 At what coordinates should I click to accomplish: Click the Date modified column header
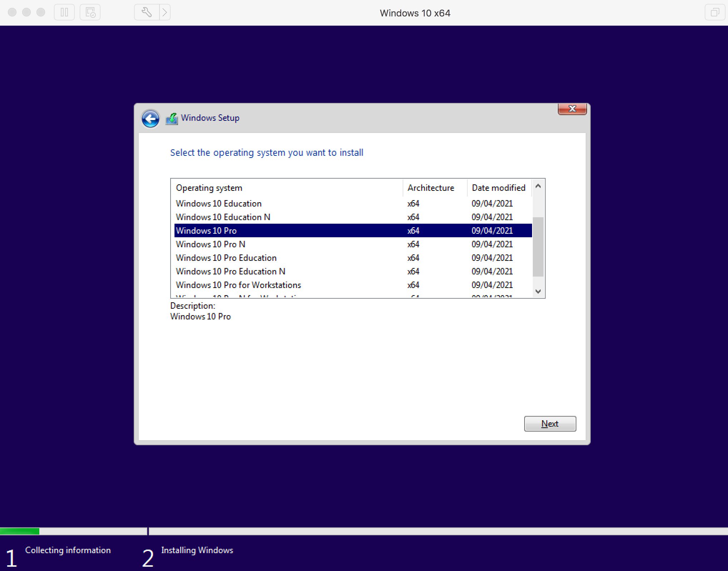[x=500, y=188]
